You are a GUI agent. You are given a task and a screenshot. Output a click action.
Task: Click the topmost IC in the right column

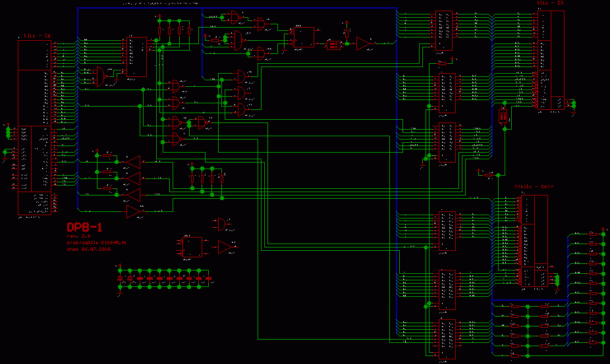coord(444,30)
